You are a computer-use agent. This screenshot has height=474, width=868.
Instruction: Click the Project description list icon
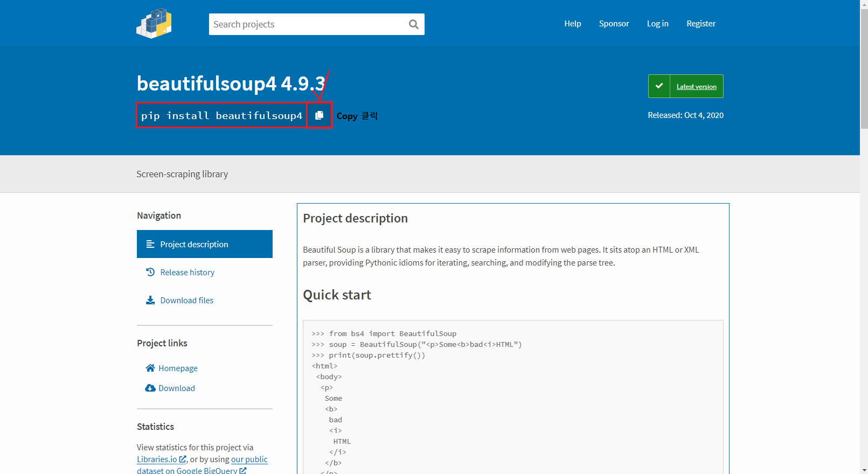pos(150,244)
